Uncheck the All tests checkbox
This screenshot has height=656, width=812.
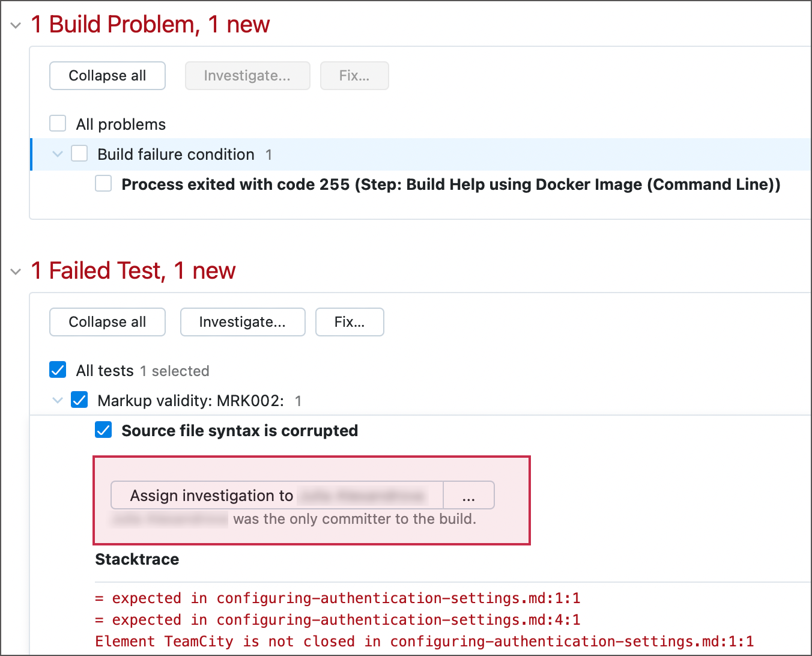[57, 369]
